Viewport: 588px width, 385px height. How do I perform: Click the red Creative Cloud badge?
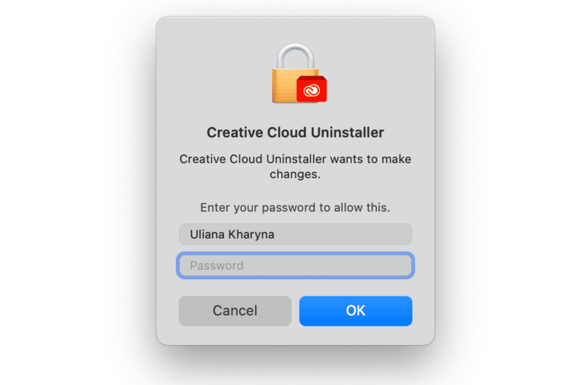[x=311, y=89]
